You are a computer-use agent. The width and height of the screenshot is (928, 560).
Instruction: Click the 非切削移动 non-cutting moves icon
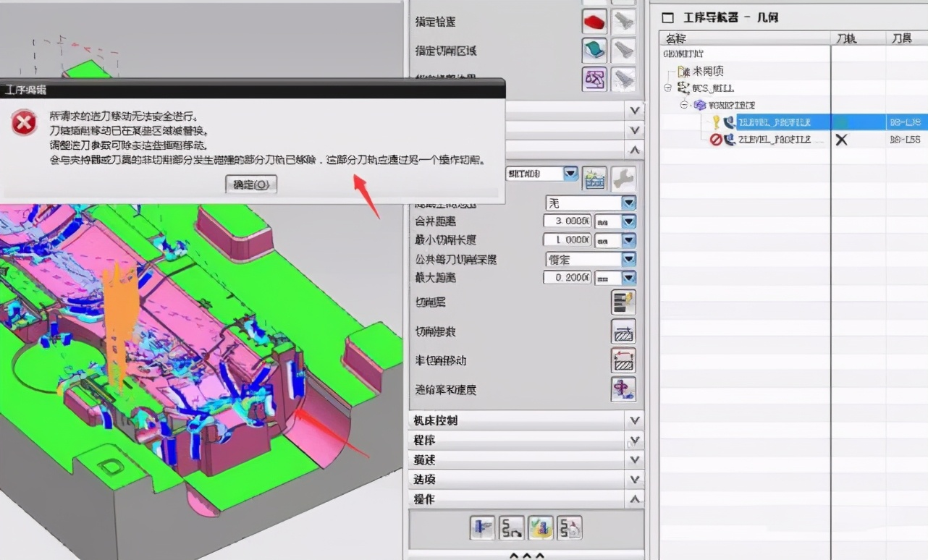click(x=623, y=360)
